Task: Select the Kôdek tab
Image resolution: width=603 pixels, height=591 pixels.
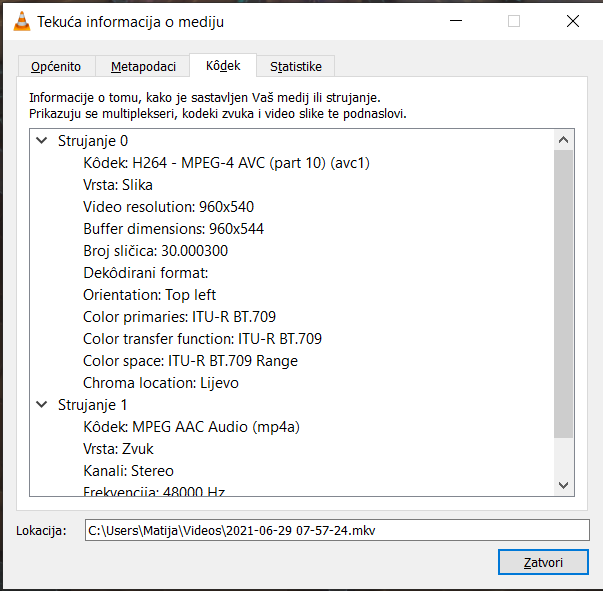Action: [x=223, y=66]
